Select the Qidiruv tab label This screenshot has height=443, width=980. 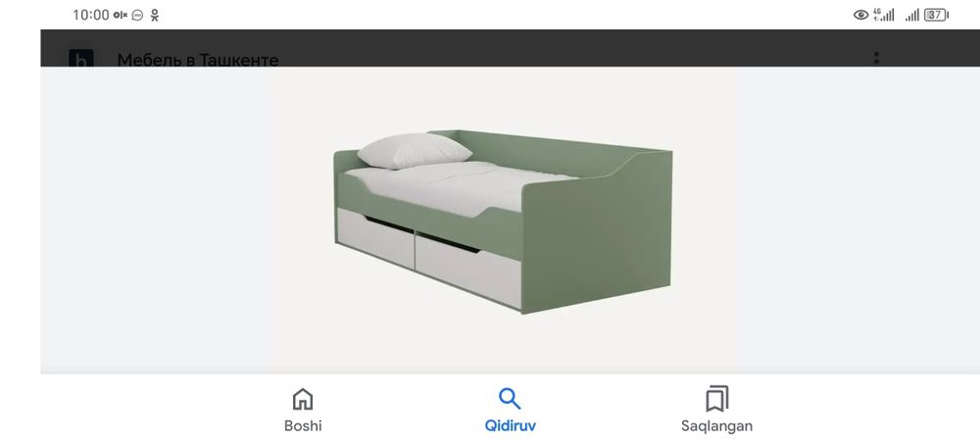point(510,426)
